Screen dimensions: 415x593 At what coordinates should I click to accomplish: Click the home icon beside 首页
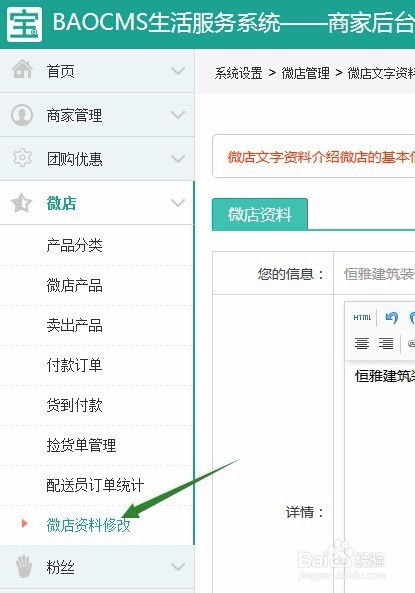22,70
